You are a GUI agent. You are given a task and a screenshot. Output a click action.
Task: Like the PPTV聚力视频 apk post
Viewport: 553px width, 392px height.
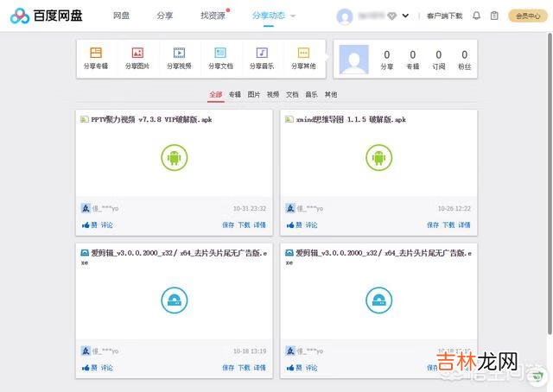(89, 224)
